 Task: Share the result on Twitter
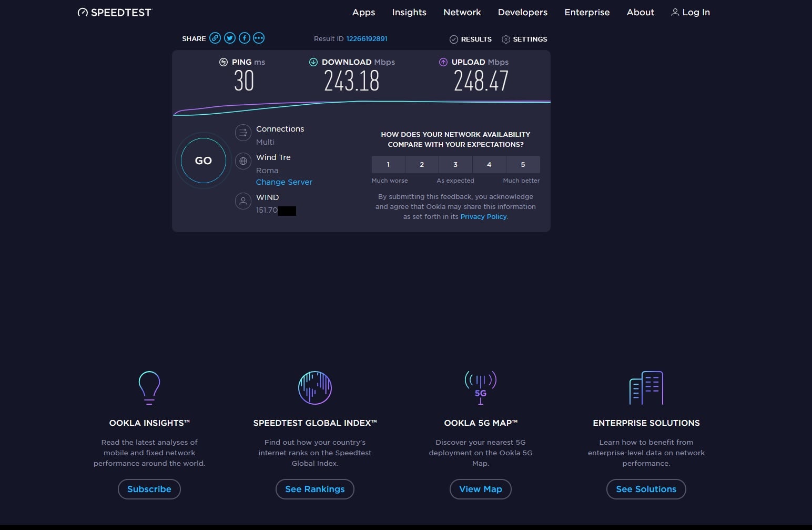(230, 38)
